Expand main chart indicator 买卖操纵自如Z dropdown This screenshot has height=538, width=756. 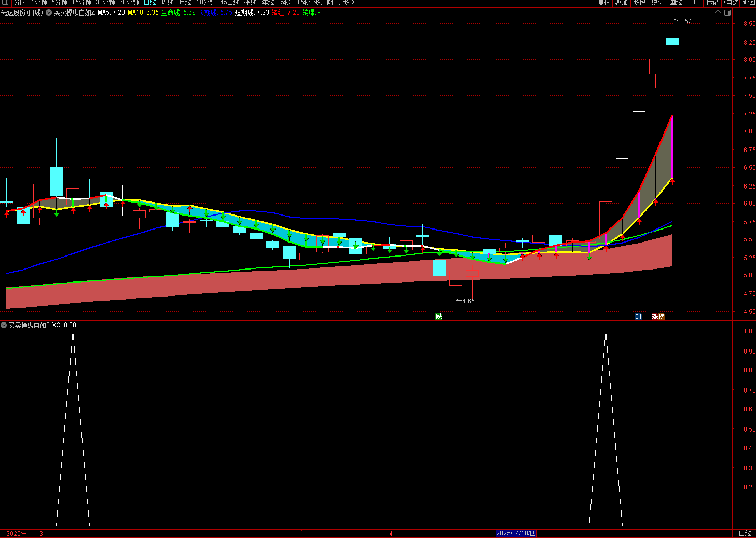point(49,12)
